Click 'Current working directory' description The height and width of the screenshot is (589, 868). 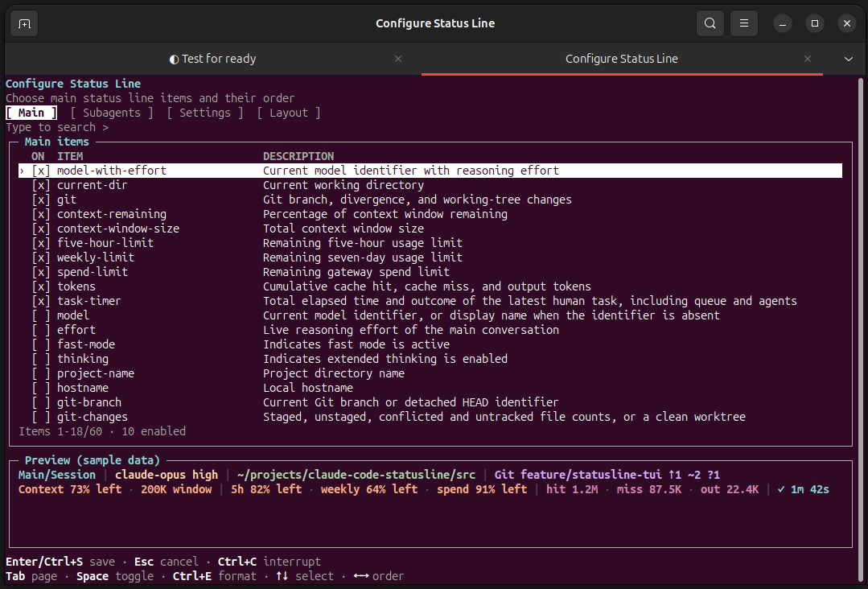pyautogui.click(x=343, y=185)
